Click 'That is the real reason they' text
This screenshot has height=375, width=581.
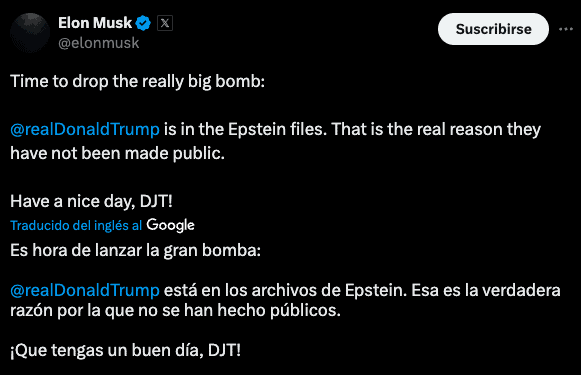(436, 129)
